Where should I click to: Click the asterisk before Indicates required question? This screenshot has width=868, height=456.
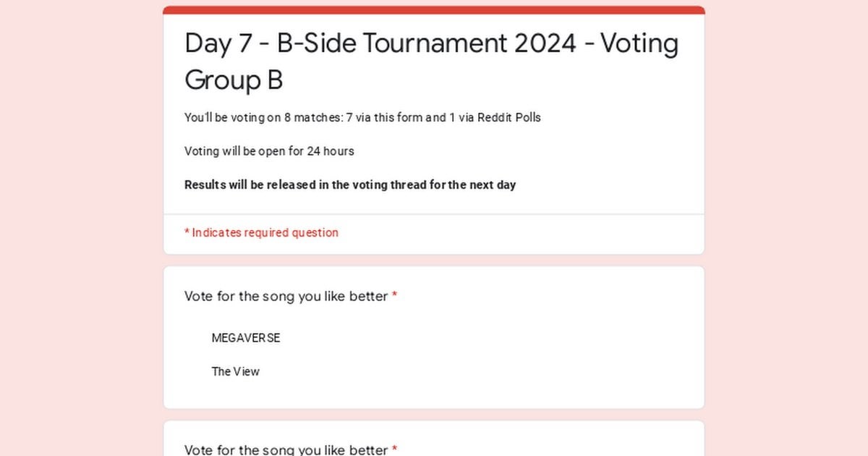pos(187,232)
